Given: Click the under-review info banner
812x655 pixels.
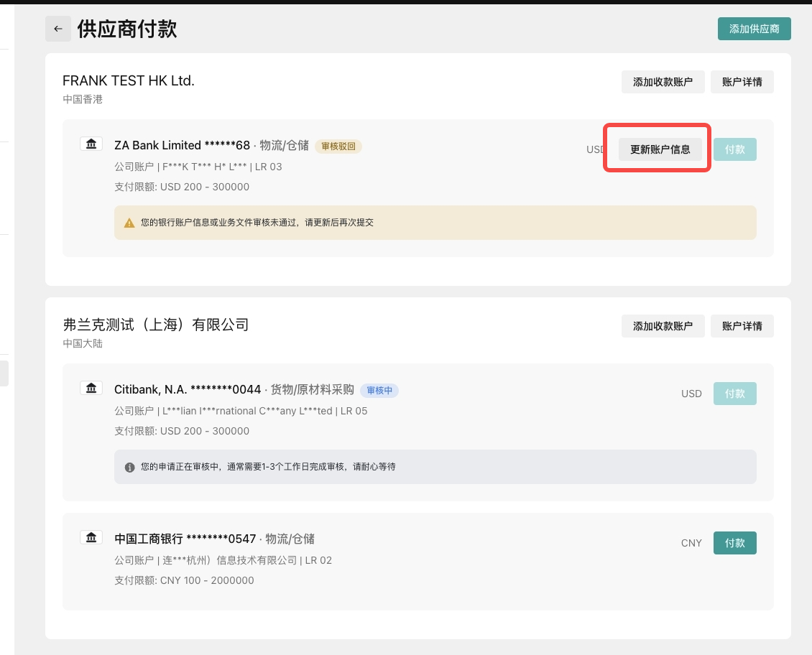Looking at the screenshot, I should click(x=435, y=467).
